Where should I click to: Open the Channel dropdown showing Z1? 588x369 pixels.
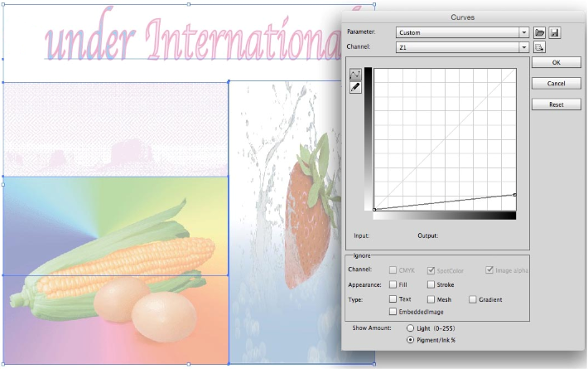[x=461, y=47]
